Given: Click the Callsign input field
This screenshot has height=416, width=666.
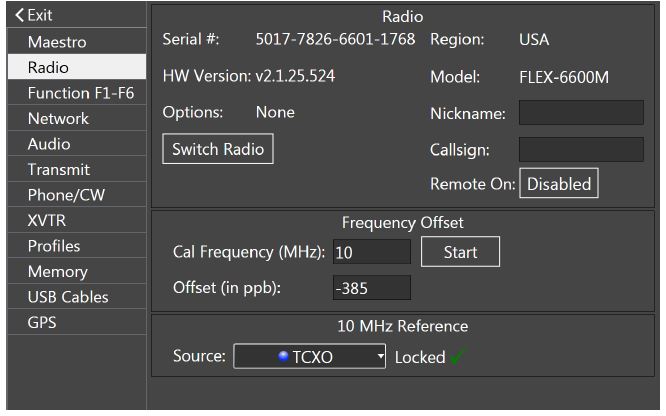Looking at the screenshot, I should pyautogui.click(x=581, y=149).
